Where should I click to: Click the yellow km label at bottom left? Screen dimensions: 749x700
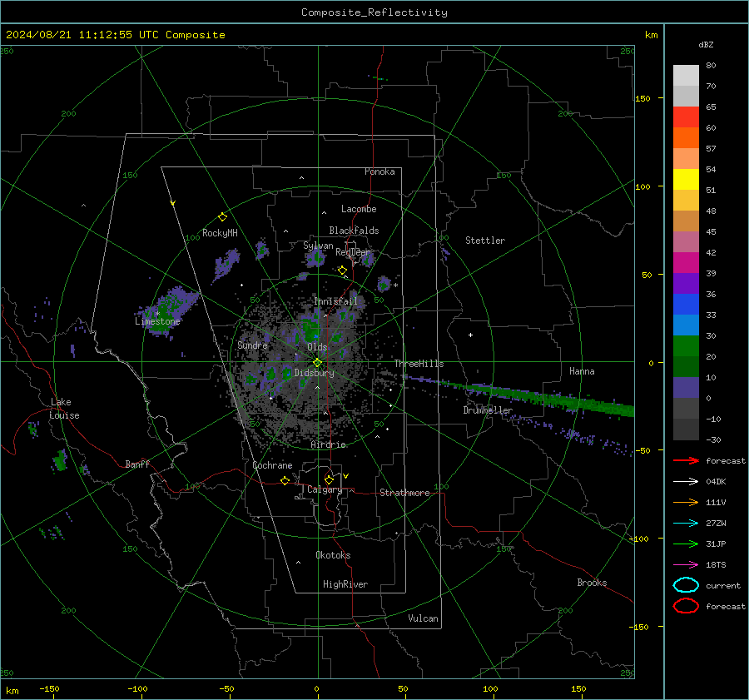[x=12, y=691]
